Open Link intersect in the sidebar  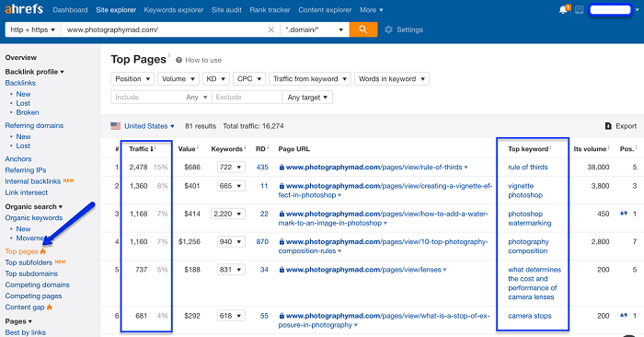coord(26,192)
